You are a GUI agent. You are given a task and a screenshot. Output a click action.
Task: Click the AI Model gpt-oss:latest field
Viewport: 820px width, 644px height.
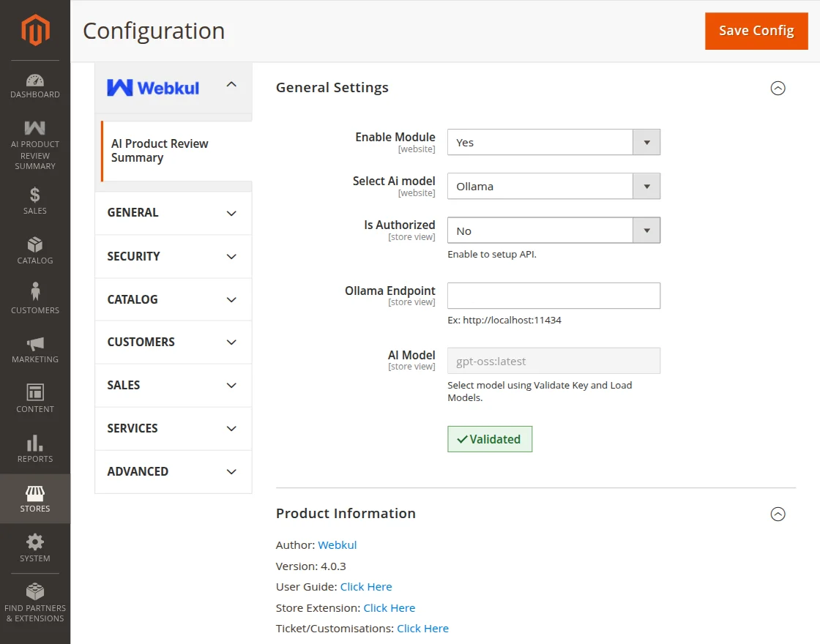tap(553, 361)
